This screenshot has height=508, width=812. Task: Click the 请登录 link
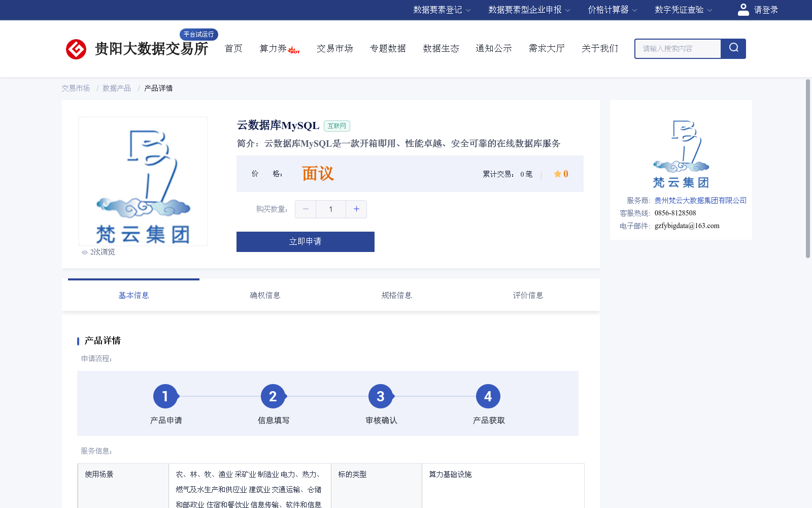click(766, 10)
